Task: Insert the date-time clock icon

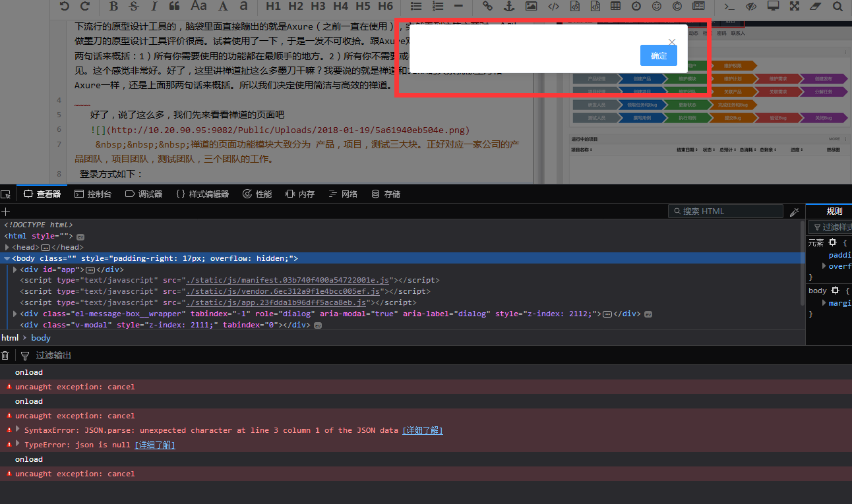Action: 636,7
